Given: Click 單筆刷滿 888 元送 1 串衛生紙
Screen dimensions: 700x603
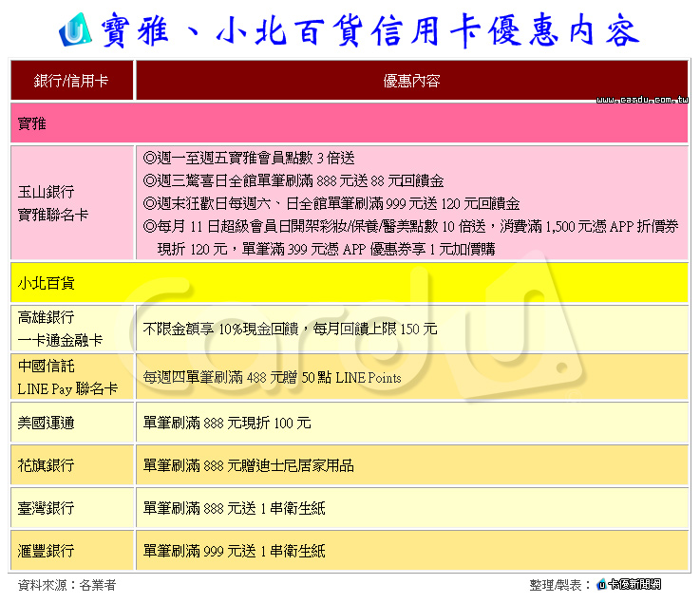Looking at the screenshot, I should [234, 508].
